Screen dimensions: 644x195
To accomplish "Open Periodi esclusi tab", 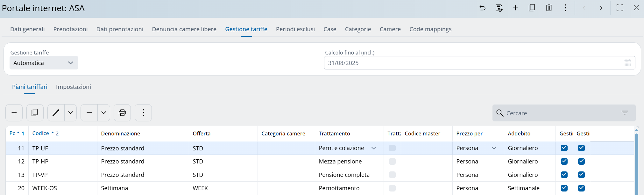I will 295,29.
